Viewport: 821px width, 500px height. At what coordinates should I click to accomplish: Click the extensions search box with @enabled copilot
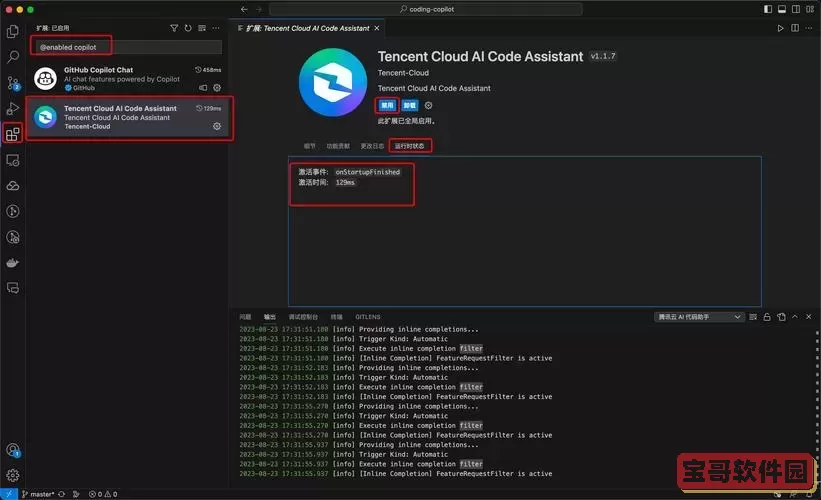[x=128, y=47]
